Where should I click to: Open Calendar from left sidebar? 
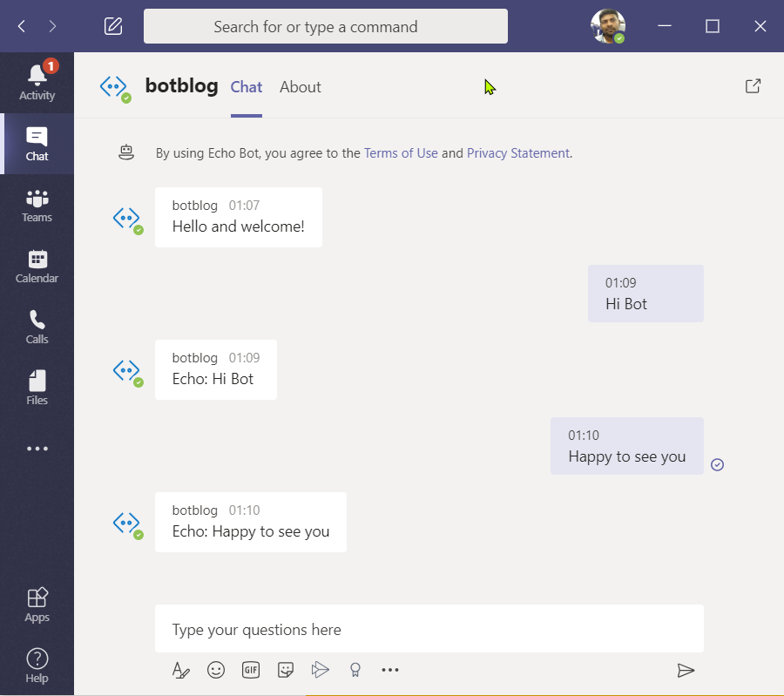tap(37, 266)
